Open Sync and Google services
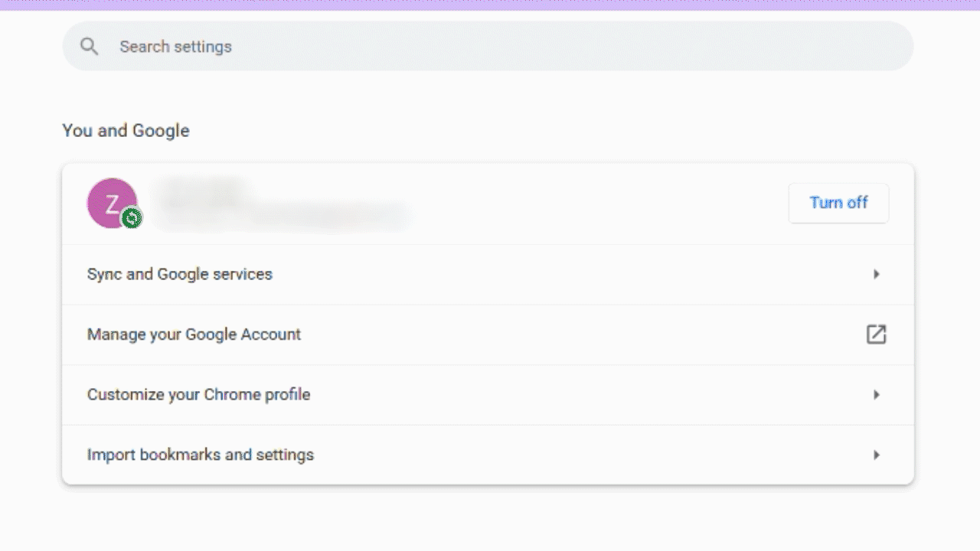Image resolution: width=980 pixels, height=551 pixels. coord(180,274)
